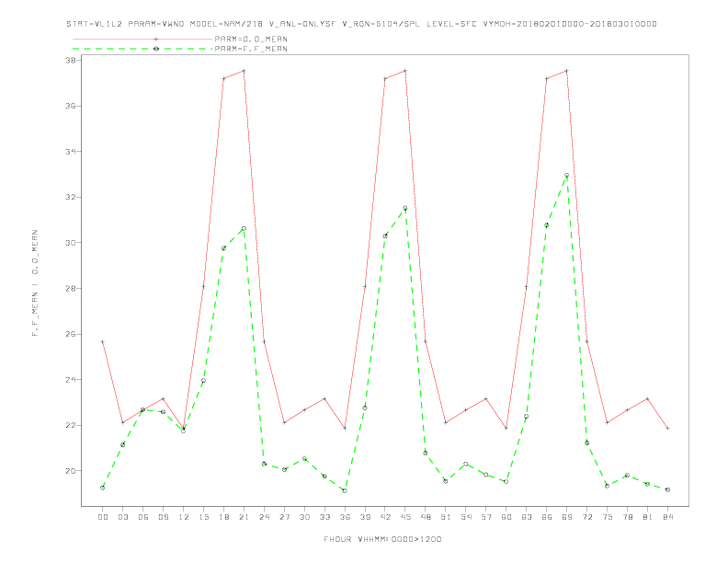Click the PARM=F.F_MEAN legend label

tap(251, 49)
